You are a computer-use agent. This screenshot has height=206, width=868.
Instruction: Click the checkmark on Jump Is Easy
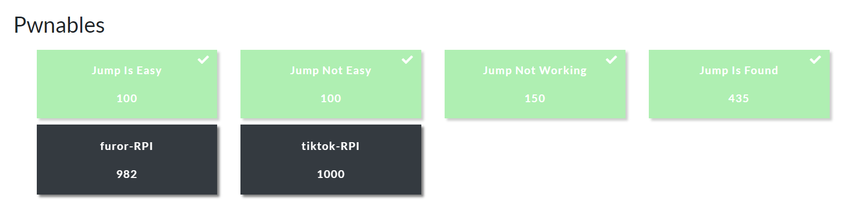coord(203,60)
